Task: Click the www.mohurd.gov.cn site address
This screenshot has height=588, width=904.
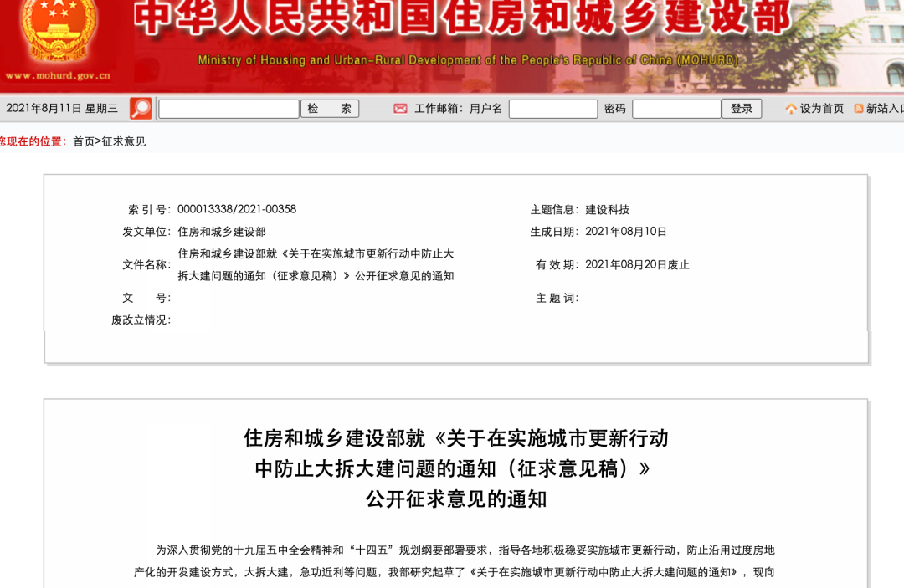Action: (58, 75)
